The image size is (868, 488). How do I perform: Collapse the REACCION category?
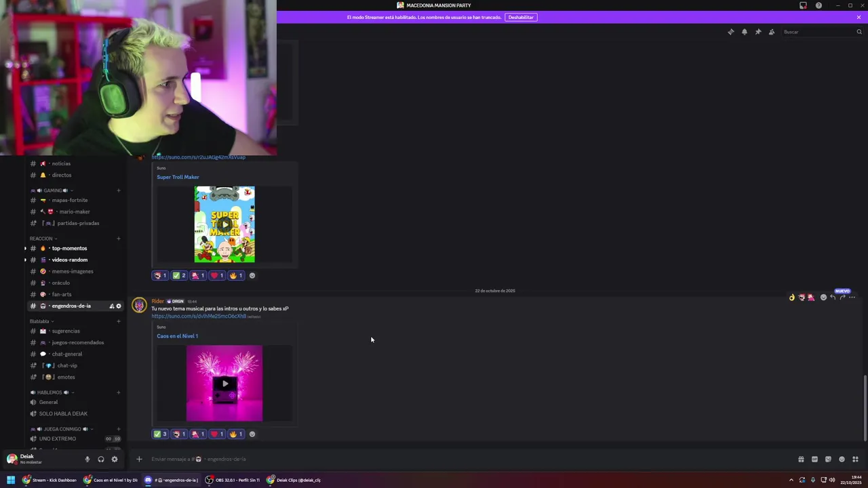[43, 239]
